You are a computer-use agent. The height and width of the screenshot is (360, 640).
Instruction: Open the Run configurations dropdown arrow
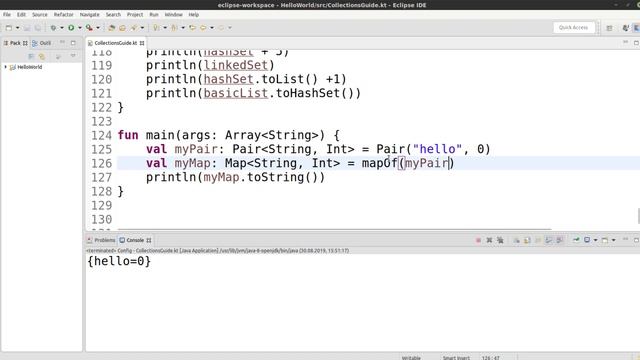(x=80, y=28)
